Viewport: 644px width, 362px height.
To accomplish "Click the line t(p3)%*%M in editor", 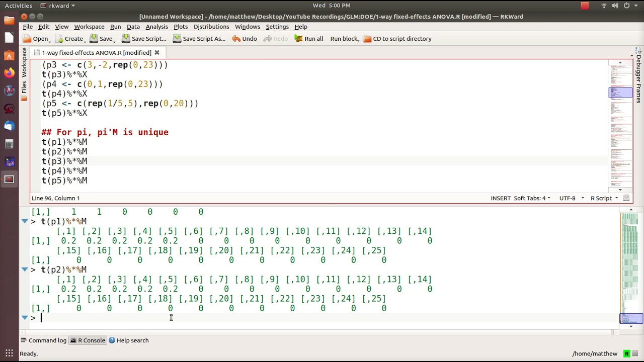I will (x=64, y=161).
